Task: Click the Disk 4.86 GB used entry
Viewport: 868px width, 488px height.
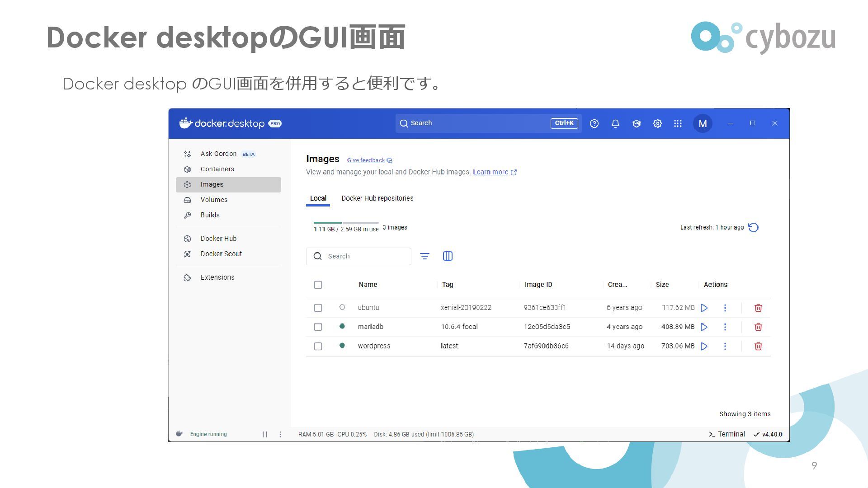Action: [x=424, y=434]
